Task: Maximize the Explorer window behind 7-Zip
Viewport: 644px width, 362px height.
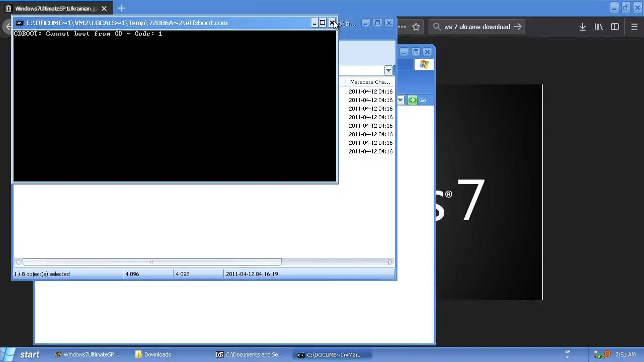Action: click(416, 52)
